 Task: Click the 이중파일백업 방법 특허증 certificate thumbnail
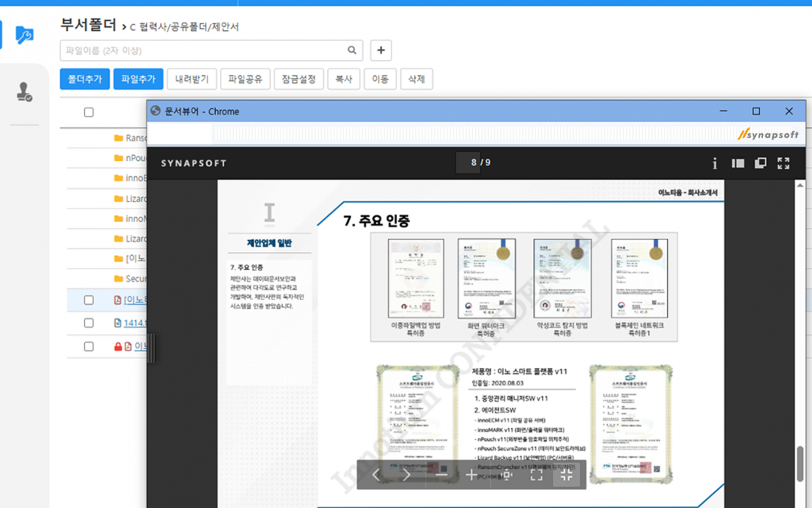(416, 278)
